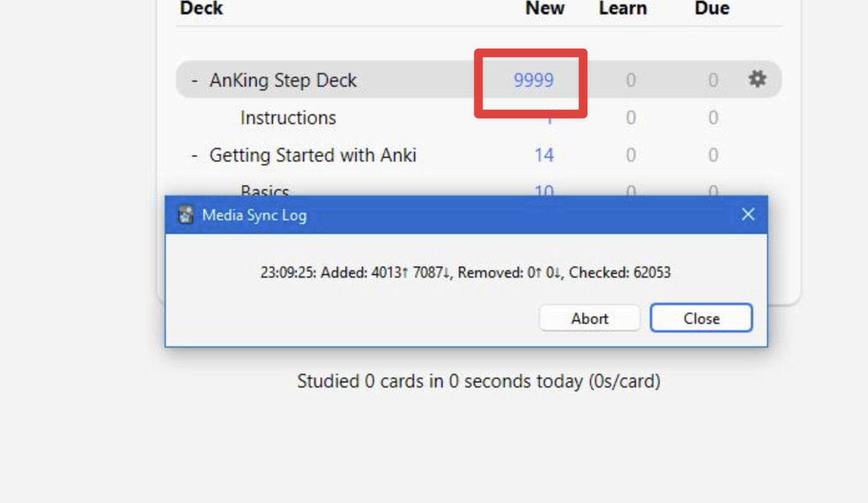Viewport: 868px width, 503px height.
Task: Click the 9999 new cards count
Action: pos(533,81)
